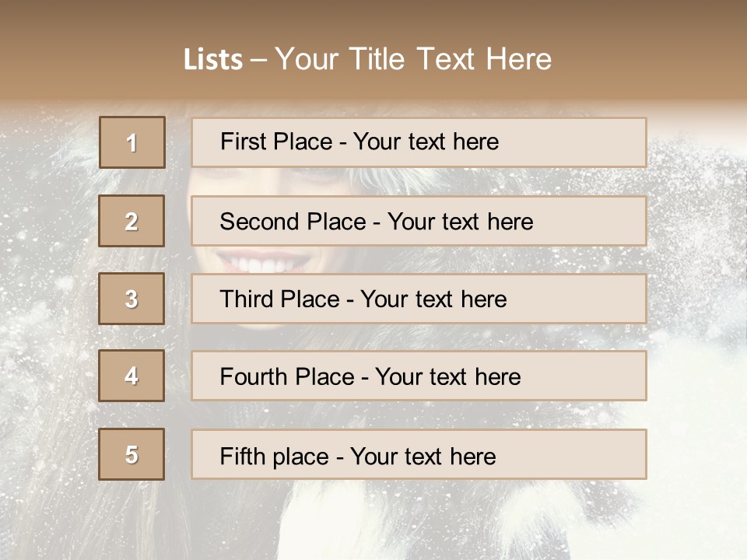This screenshot has height=560, width=747.
Task: Click 'Your text here' in First Place row
Action: [426, 142]
